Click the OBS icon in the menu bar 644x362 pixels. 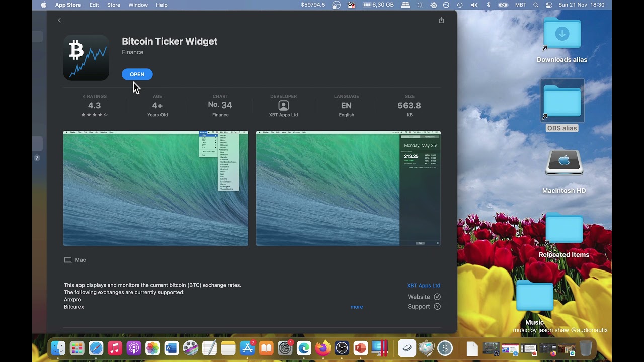coord(337,5)
